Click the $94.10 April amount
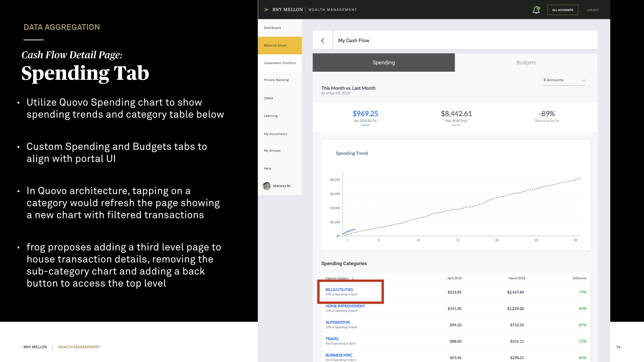 coord(455,325)
